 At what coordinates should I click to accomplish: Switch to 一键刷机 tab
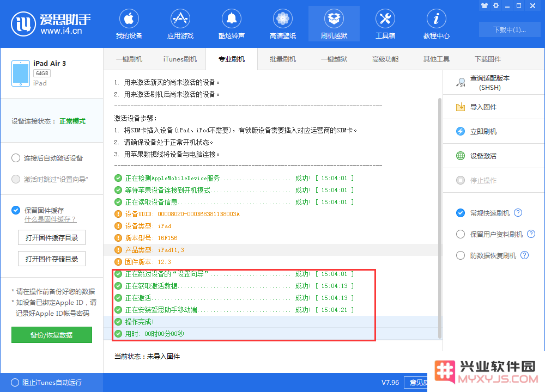click(x=129, y=59)
